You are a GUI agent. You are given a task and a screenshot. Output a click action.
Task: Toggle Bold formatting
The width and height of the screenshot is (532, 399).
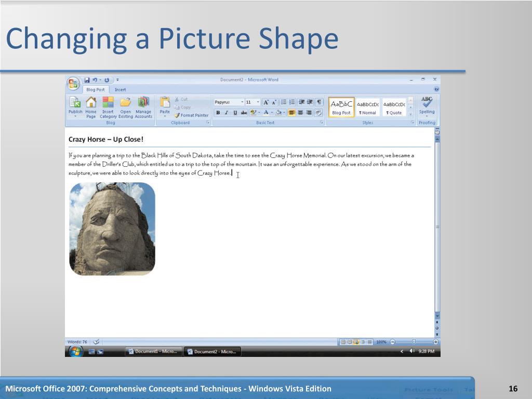click(218, 113)
